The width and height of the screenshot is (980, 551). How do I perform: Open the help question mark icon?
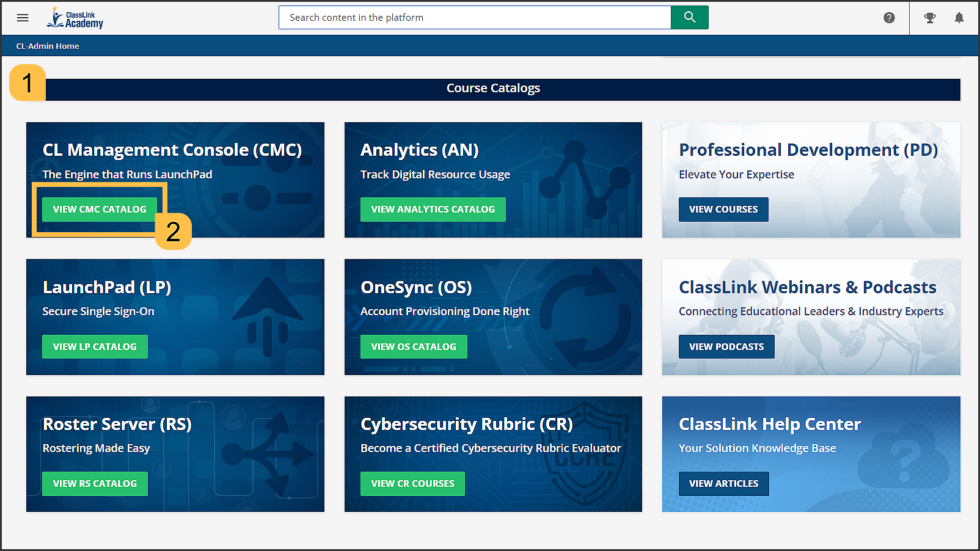(889, 18)
